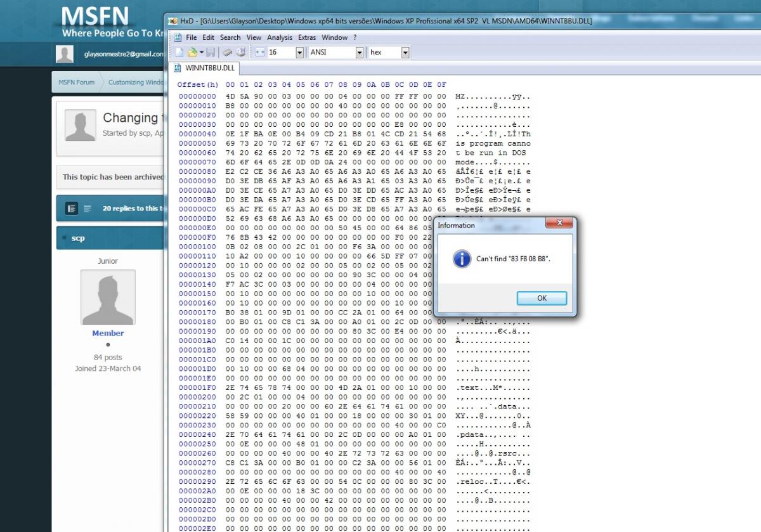Create a new file in HxD toolbar
The height and width of the screenshot is (532, 761).
179,52
